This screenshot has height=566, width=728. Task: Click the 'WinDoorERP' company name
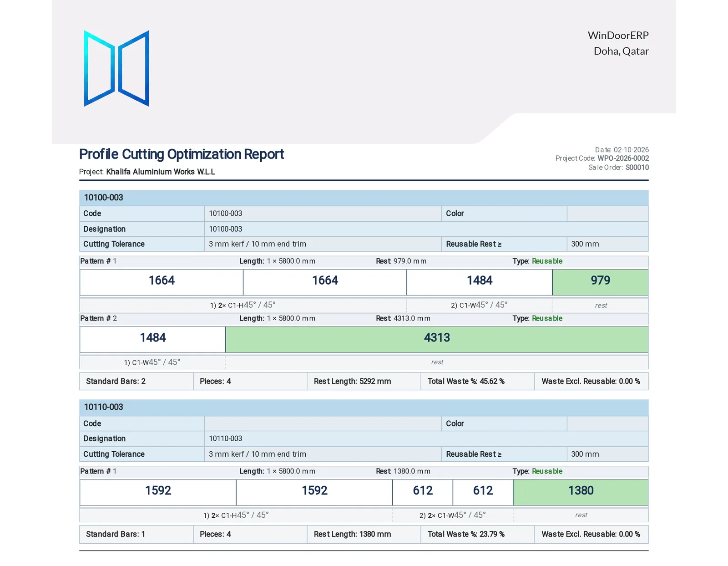click(x=618, y=36)
